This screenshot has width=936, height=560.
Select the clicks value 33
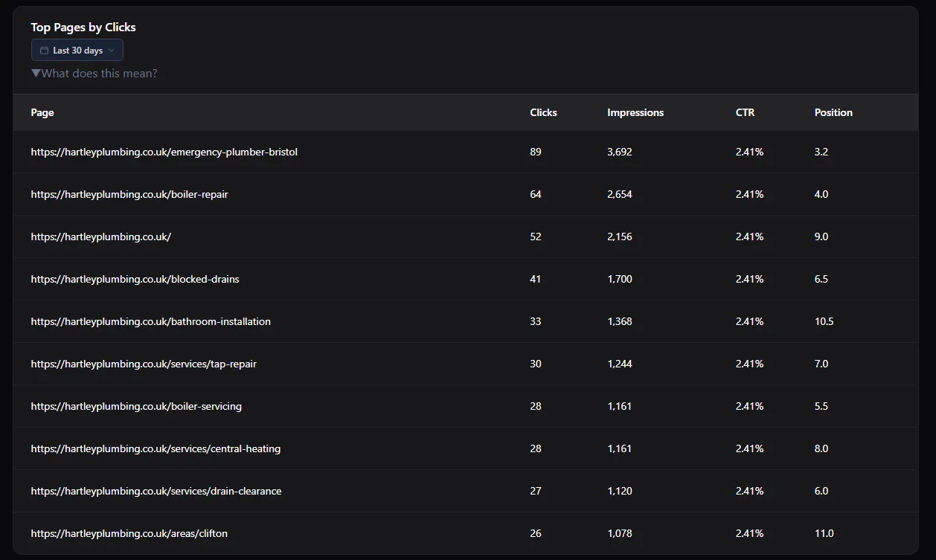pyautogui.click(x=536, y=321)
